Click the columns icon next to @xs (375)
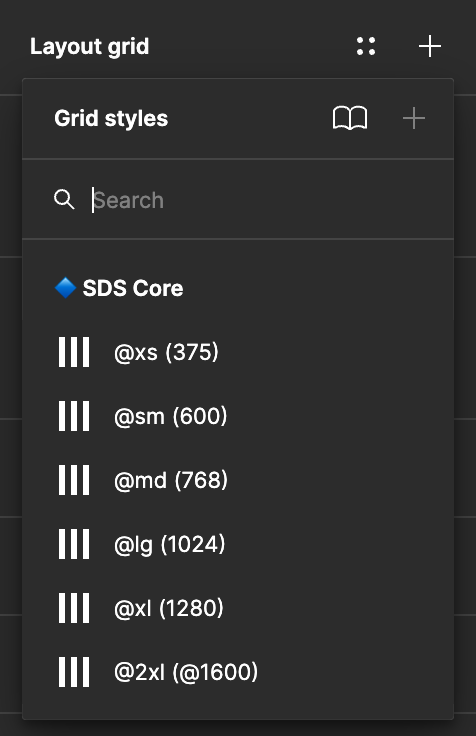 (x=74, y=352)
